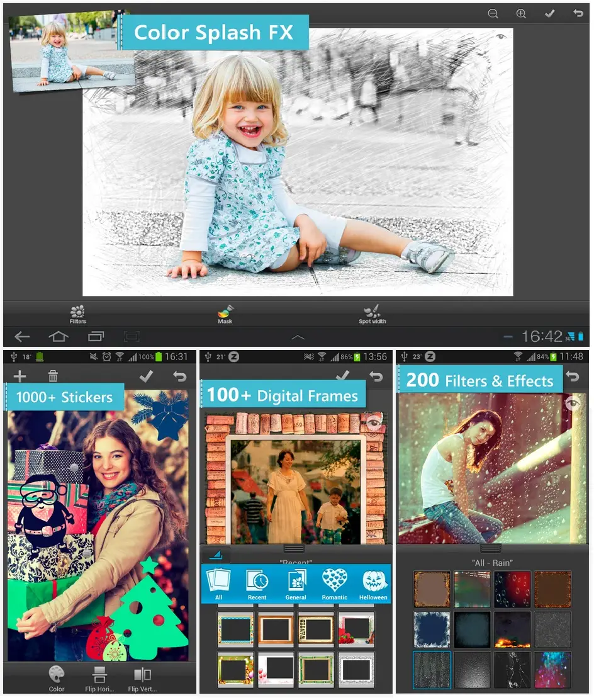594x700 pixels.
Task: Choose the red roses frame thumbnail
Action: tap(356, 630)
